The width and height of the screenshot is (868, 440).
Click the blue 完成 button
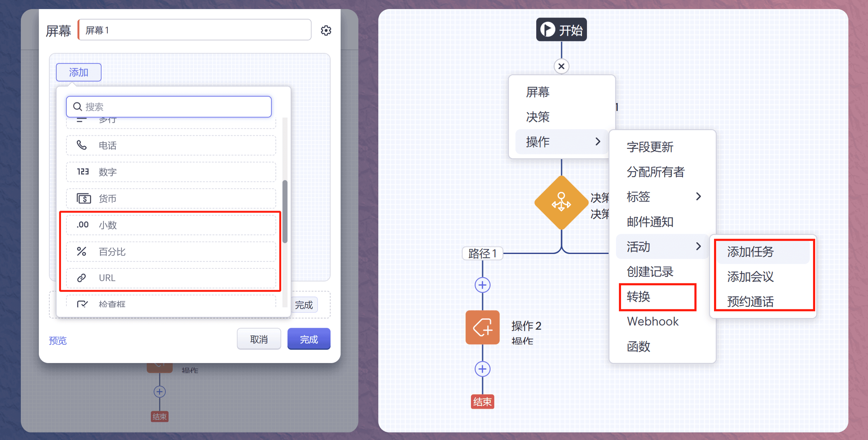309,339
